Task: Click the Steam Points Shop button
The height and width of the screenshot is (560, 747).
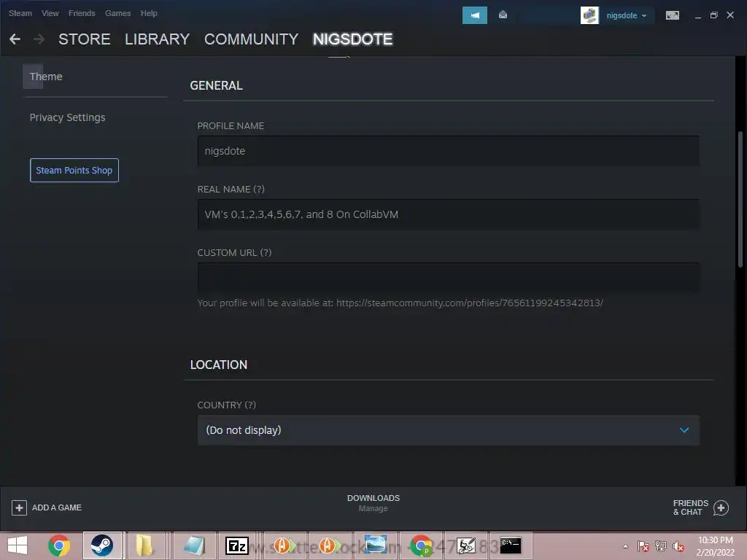Action: [x=74, y=170]
